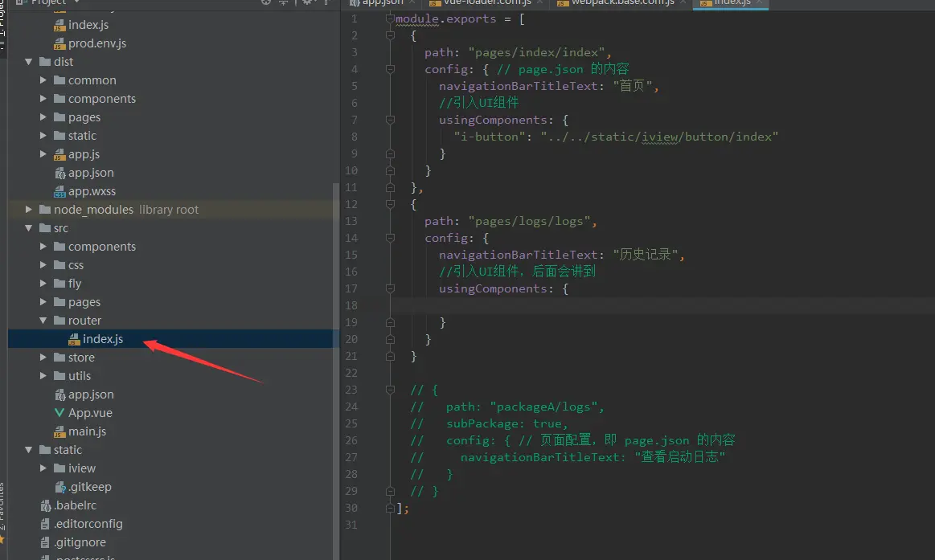Collapse the router folder arrow

coord(43,321)
